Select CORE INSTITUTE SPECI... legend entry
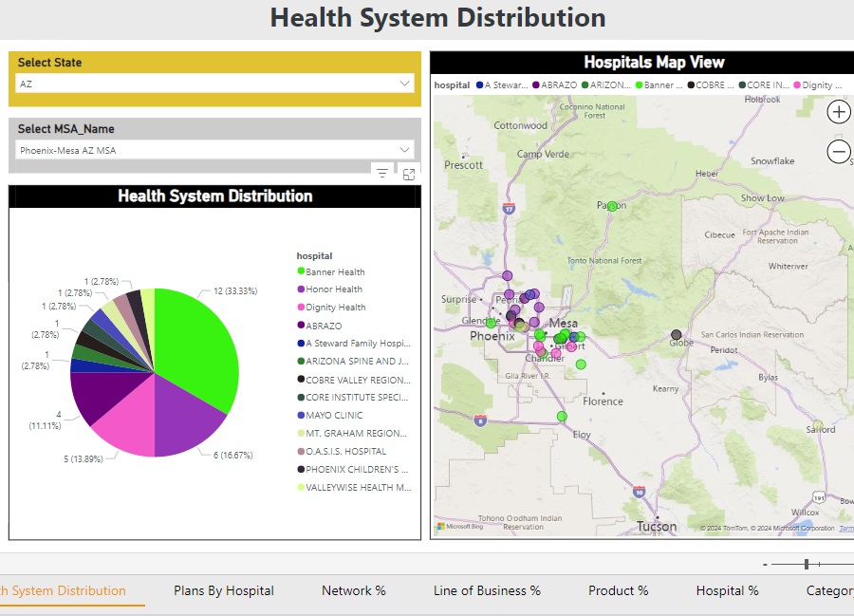The width and height of the screenshot is (854, 616). (353, 397)
